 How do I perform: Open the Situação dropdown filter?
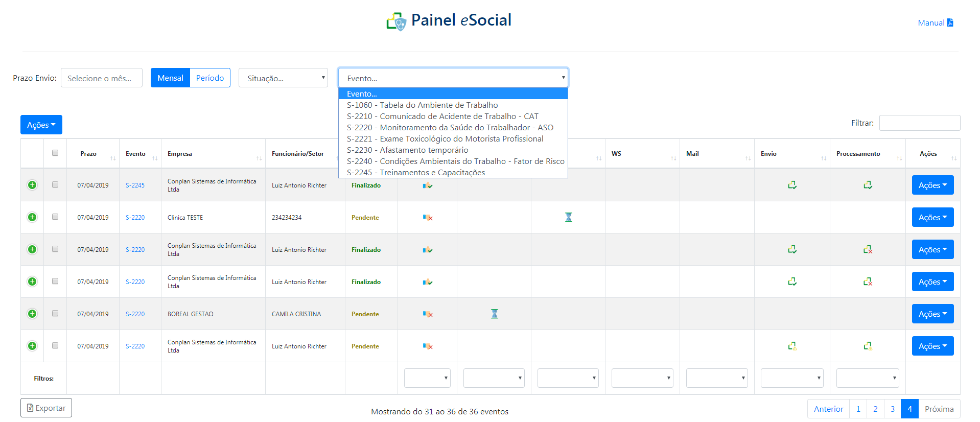[283, 78]
